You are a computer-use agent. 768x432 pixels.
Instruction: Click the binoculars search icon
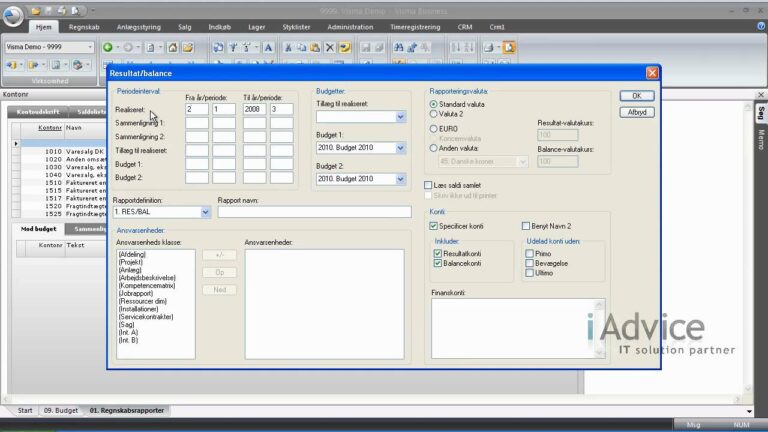pos(398,47)
